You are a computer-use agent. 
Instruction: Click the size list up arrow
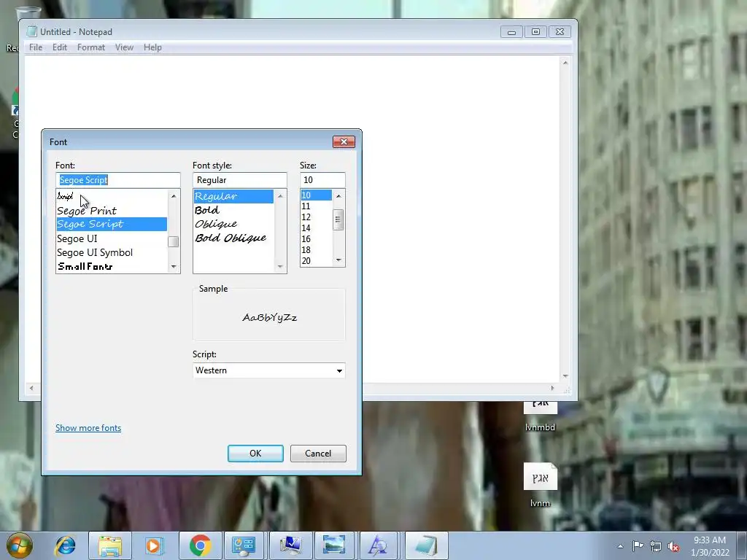[338, 195]
